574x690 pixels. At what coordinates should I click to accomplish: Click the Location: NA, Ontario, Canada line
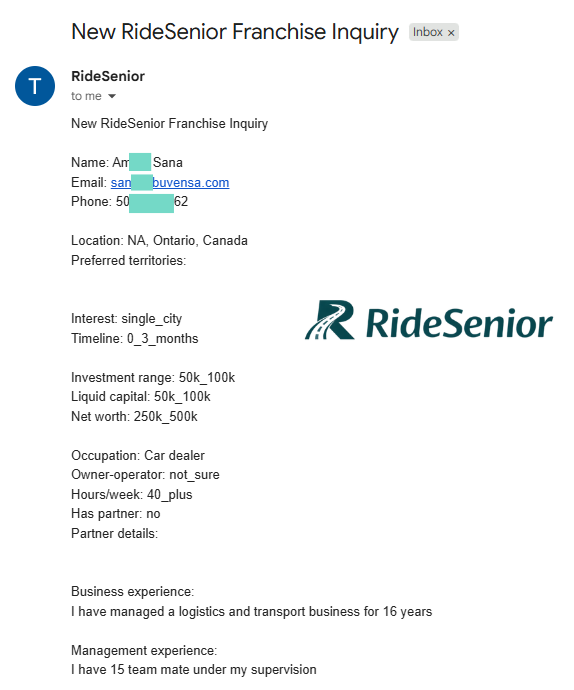[159, 241]
